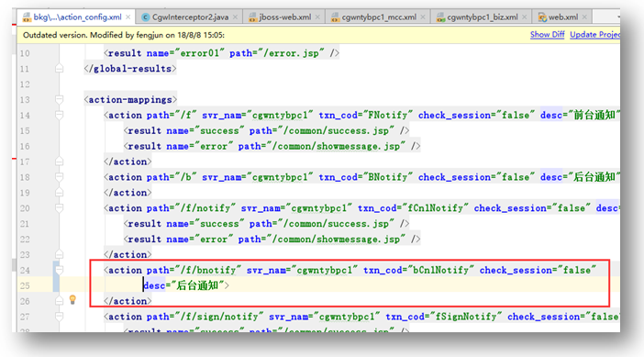This screenshot has height=357, width=644.
Task: Click line number 10 in the gutter
Action: pos(25,53)
